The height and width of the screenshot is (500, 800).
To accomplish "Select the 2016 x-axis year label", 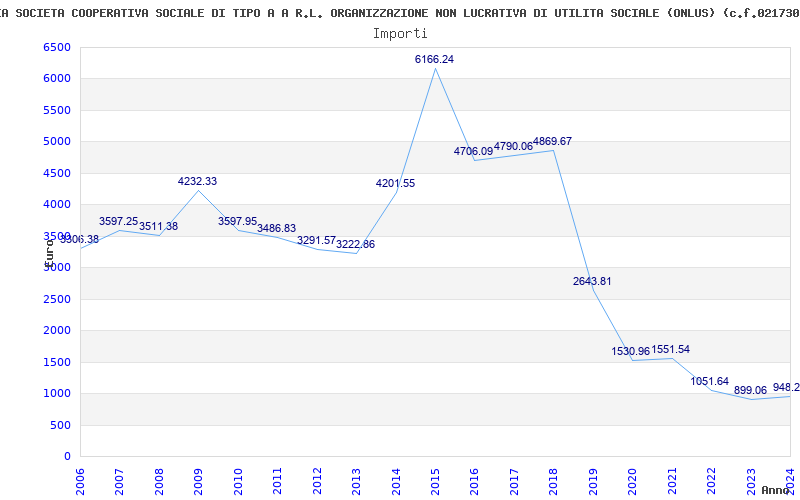I will [474, 481].
